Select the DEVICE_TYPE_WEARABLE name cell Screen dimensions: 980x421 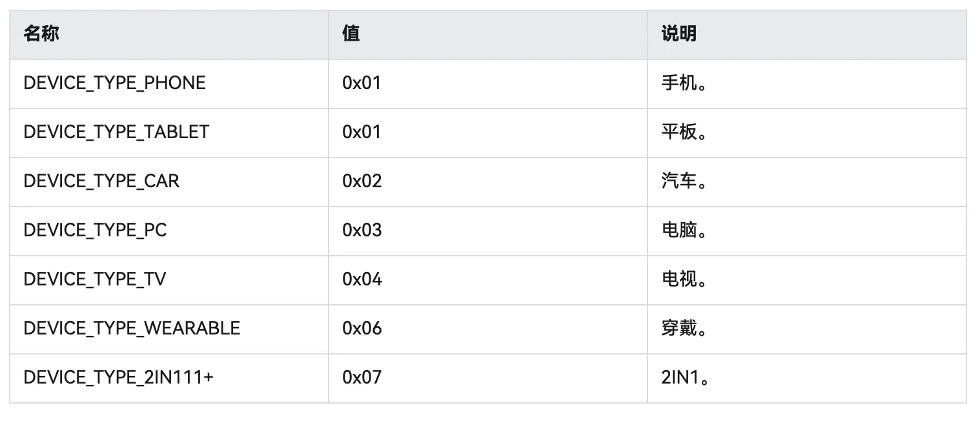(x=132, y=329)
